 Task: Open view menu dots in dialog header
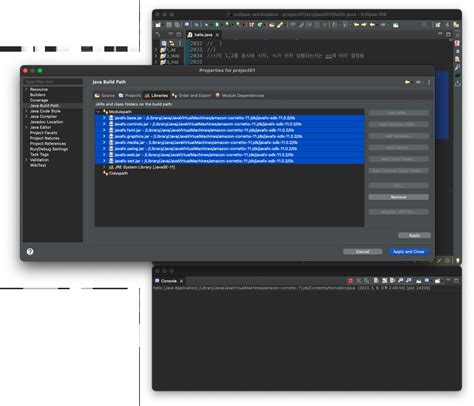pos(429,82)
